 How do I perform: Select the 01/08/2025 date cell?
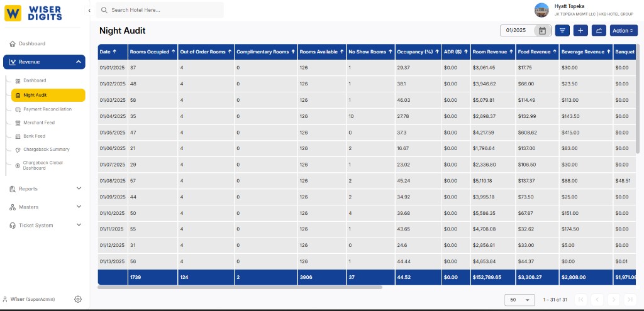tap(113, 180)
